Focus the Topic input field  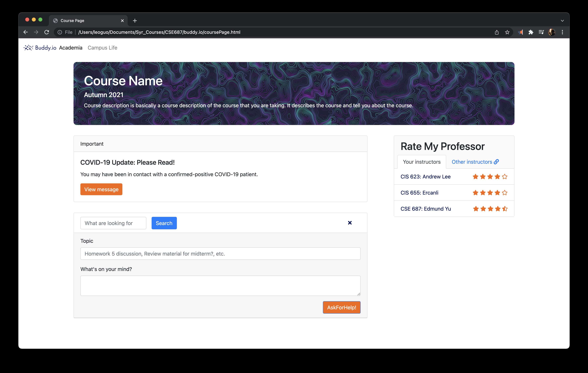pyautogui.click(x=220, y=254)
